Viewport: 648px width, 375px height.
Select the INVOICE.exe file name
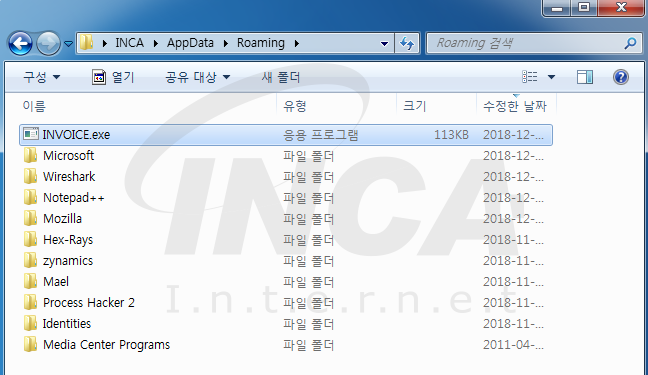click(x=76, y=135)
